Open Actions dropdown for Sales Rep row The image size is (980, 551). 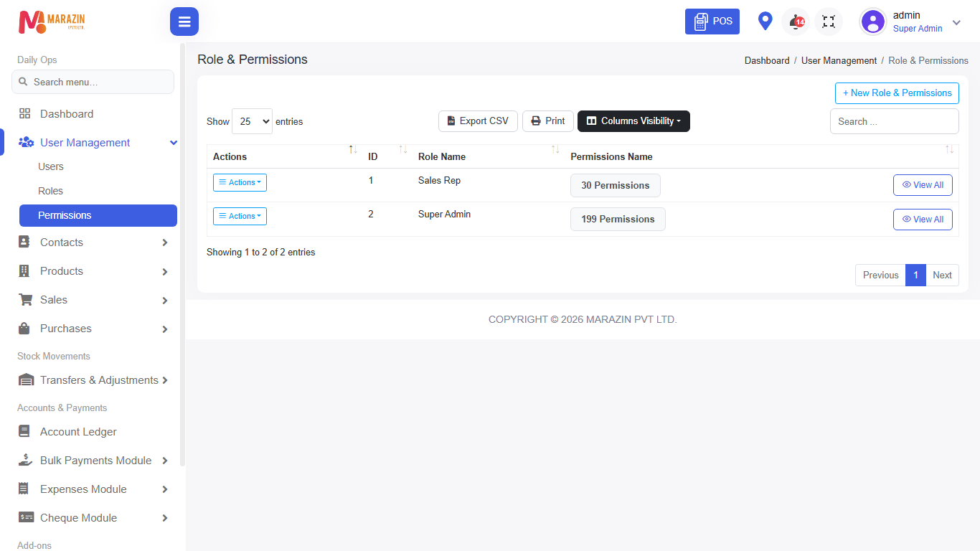coord(240,182)
